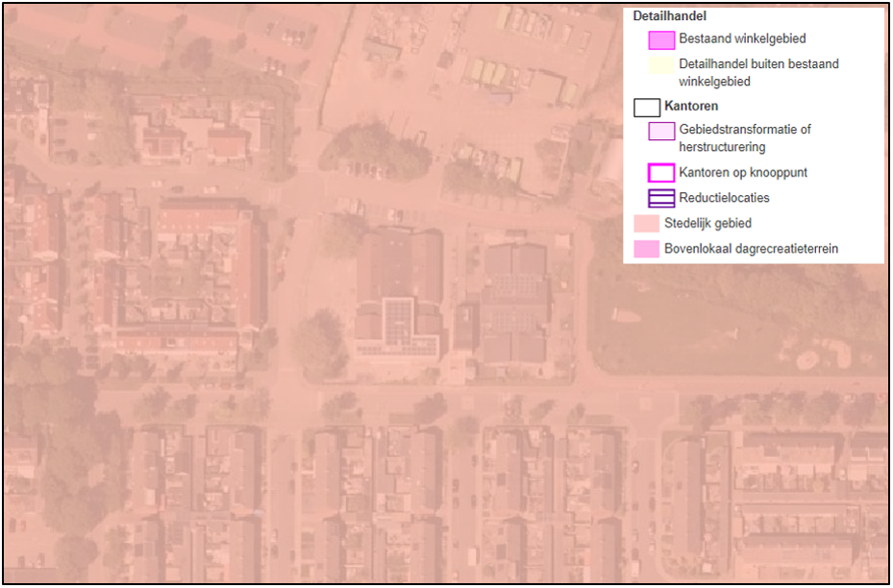Select the Bestaand winkelgebied label

pyautogui.click(x=742, y=38)
